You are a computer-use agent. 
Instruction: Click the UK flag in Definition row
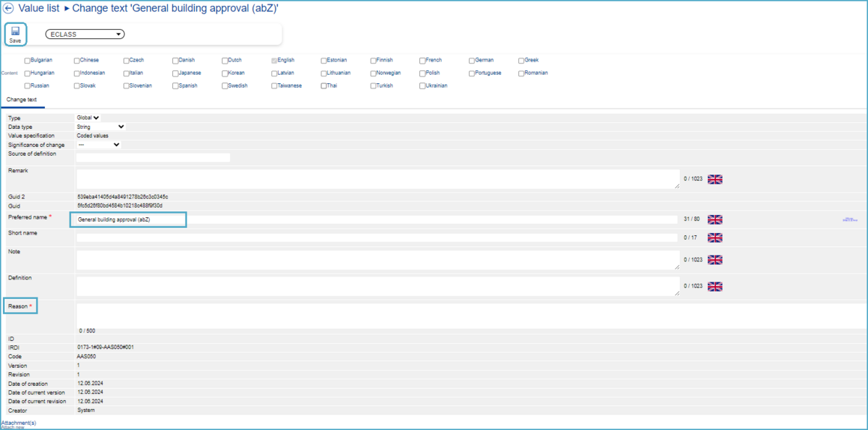point(715,286)
